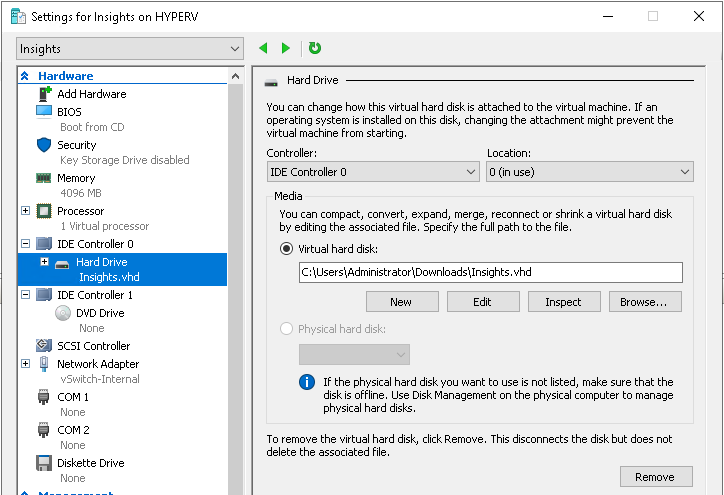Open the Memory settings item
This screenshot has height=495, width=724.
(76, 178)
